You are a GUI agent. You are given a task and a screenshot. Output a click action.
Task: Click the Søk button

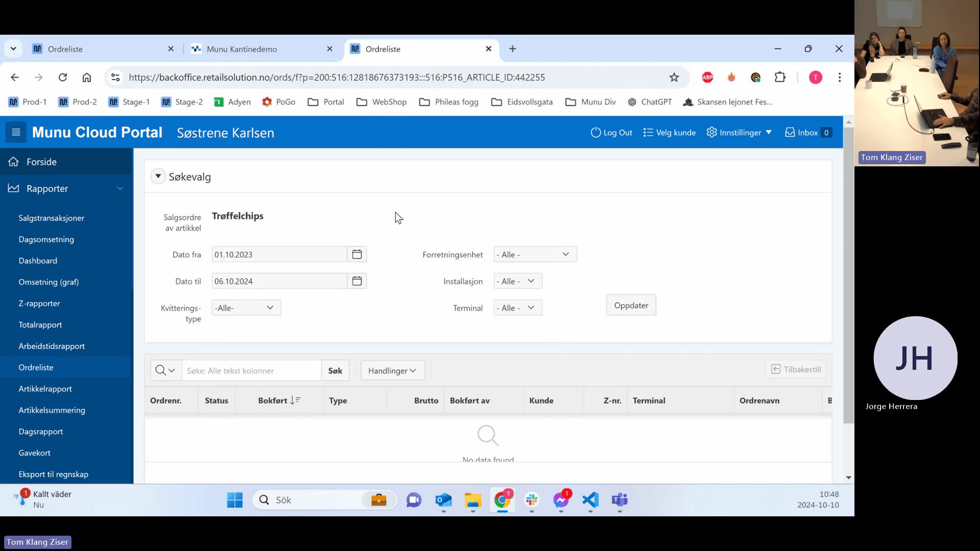335,370
